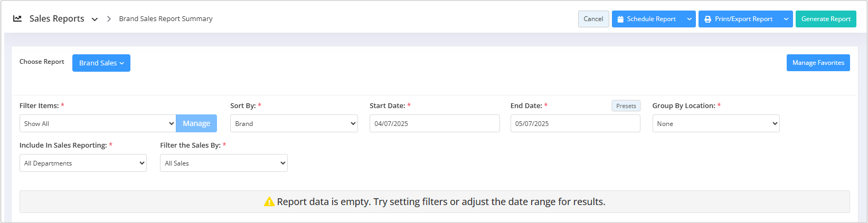Expand the Sales Reports dropdown chevron
This screenshot has height=223, width=868.
point(95,19)
